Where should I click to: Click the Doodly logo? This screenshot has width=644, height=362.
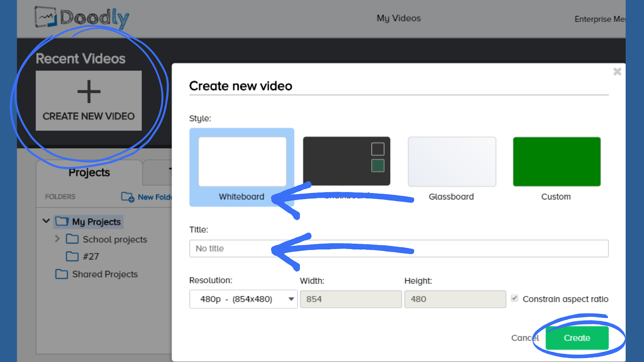[82, 18]
